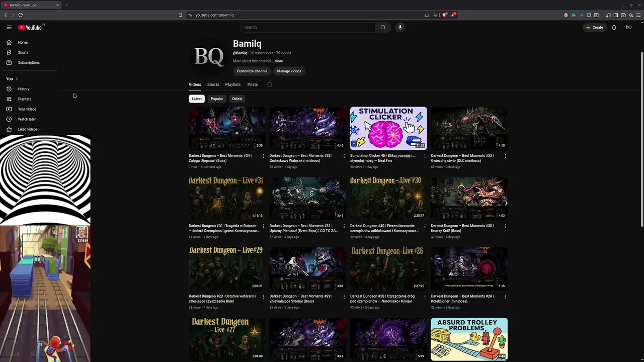The image size is (644, 362).
Task: Open options for Best Moments #30 video
Action: (x=506, y=226)
